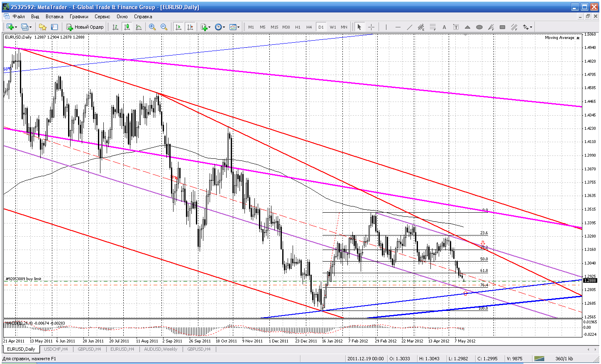
Task: Switch chart to candlesticks mode
Action: tap(127, 27)
